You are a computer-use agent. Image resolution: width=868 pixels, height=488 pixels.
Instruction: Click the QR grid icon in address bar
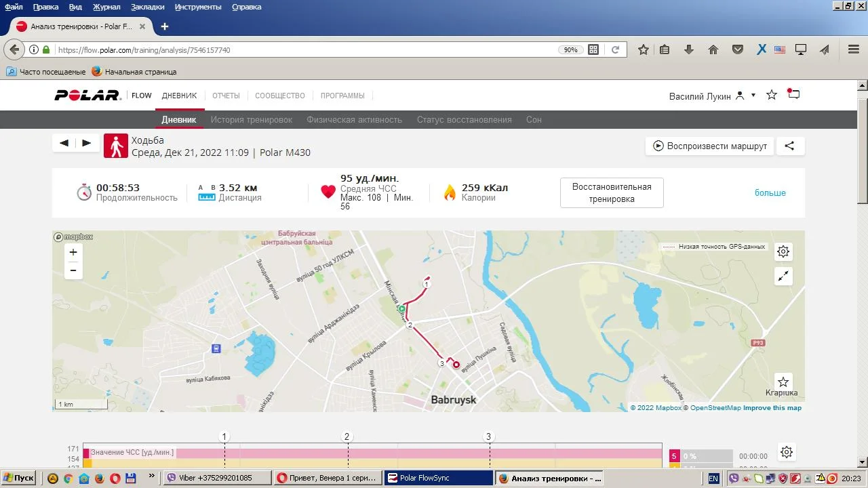pyautogui.click(x=593, y=49)
